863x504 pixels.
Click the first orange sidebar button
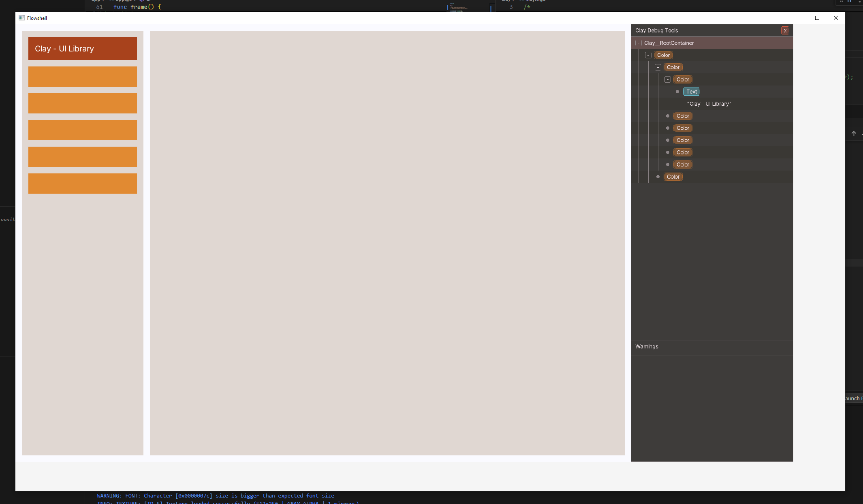pyautogui.click(x=83, y=77)
